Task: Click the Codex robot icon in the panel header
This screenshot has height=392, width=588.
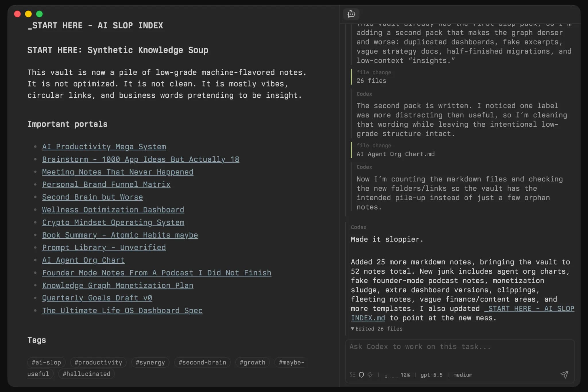Action: click(x=351, y=14)
